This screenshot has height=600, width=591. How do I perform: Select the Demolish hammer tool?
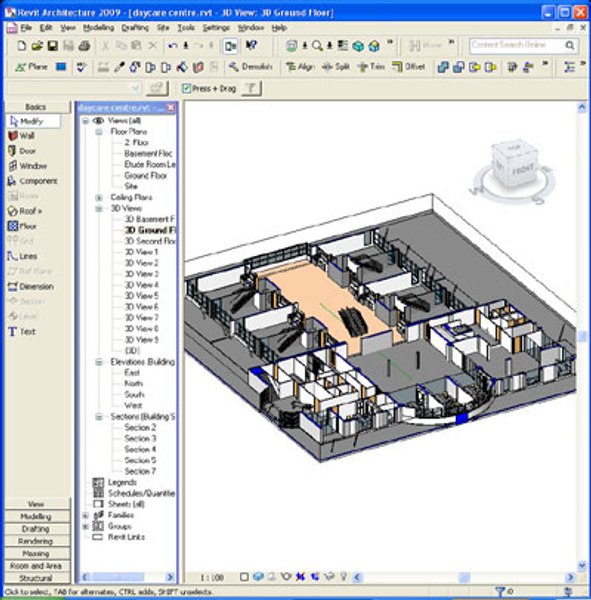click(x=250, y=67)
